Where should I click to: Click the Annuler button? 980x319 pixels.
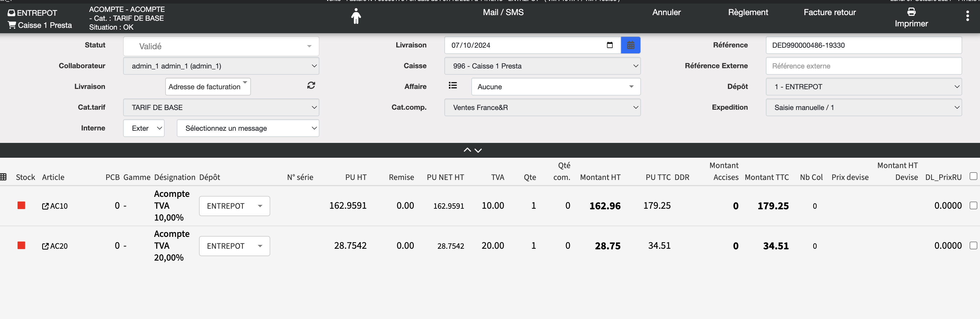click(666, 12)
